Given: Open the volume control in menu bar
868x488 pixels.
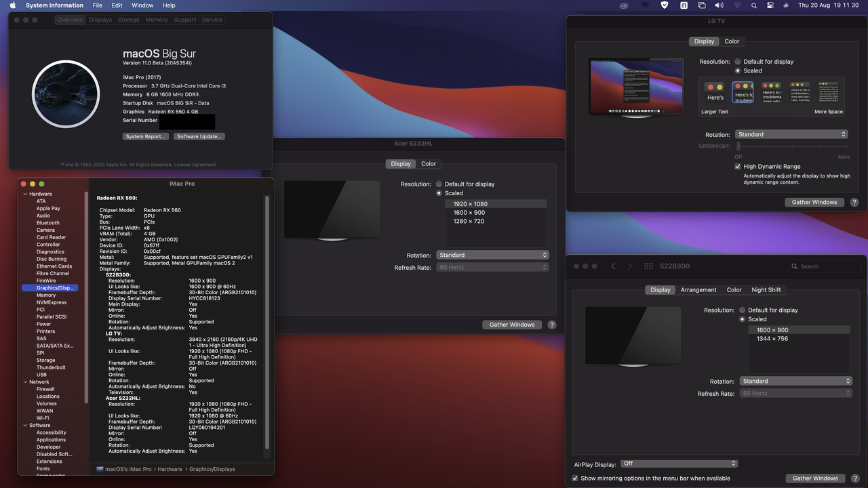Looking at the screenshot, I should 719,5.
